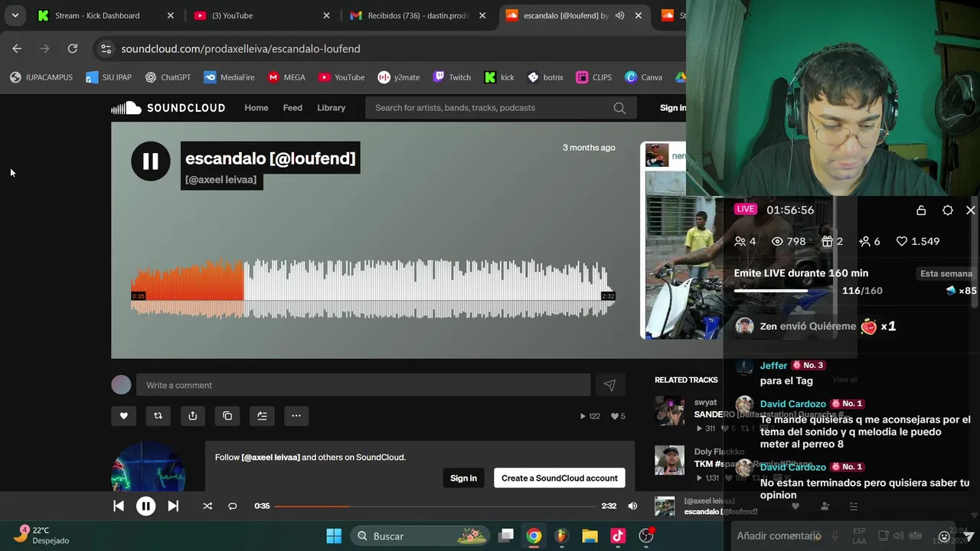
Task: Close the LIVE overlay panel
Action: 971,210
